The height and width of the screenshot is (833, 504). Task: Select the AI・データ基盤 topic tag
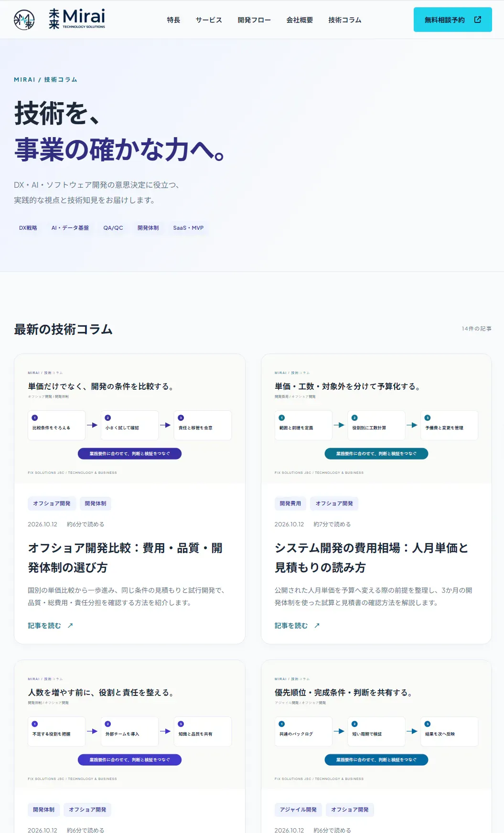tap(70, 228)
